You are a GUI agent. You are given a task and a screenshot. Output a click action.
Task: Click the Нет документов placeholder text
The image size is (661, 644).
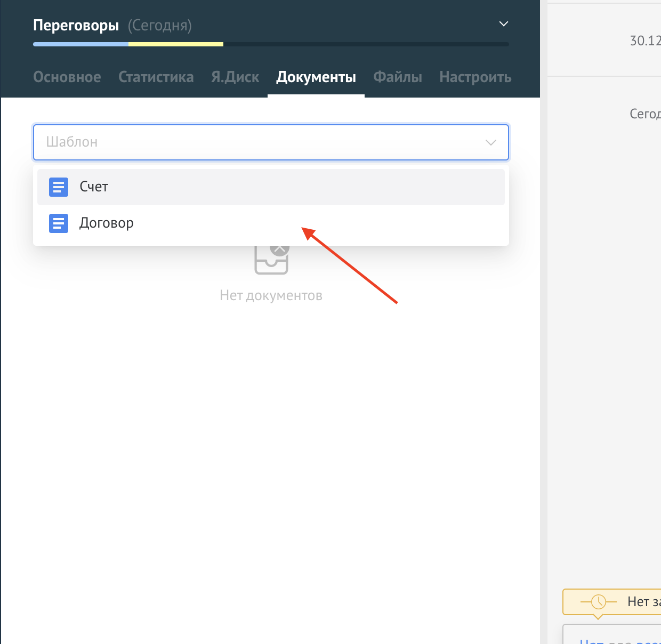coord(271,295)
